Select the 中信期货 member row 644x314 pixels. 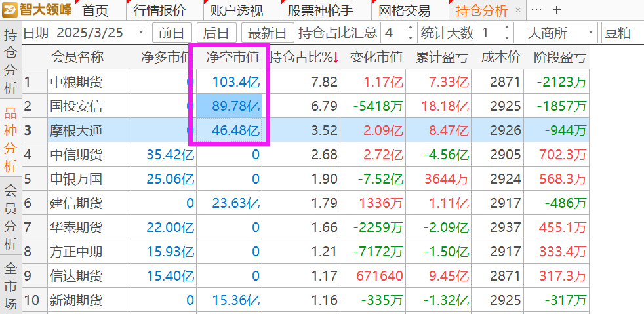coord(306,155)
